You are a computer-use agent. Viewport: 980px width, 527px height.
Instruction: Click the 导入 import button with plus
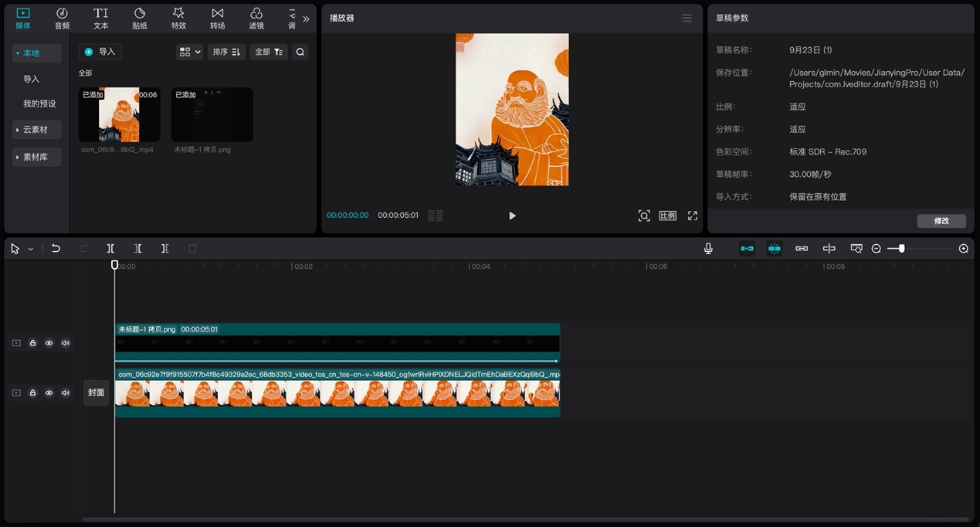100,52
